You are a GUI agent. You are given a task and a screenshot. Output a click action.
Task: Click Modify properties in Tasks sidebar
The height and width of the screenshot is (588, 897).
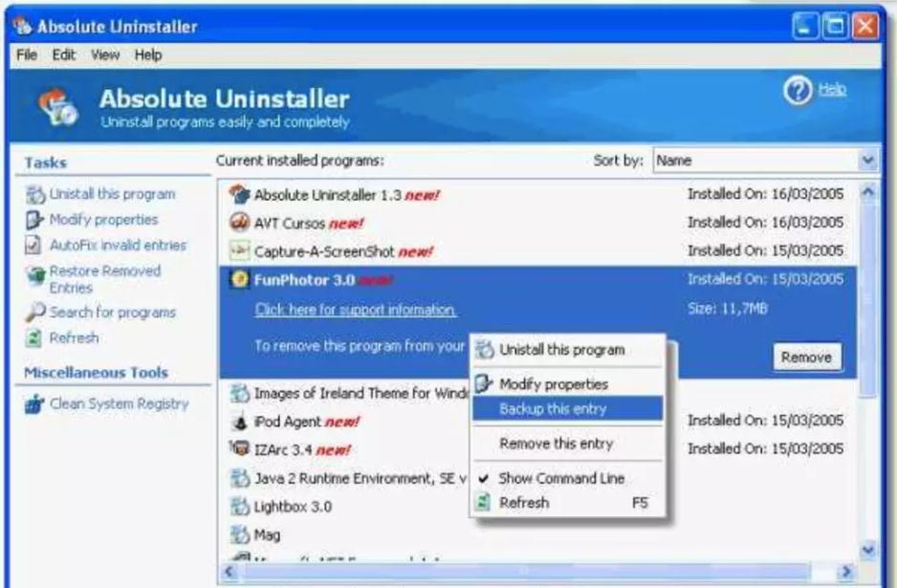coord(103,220)
